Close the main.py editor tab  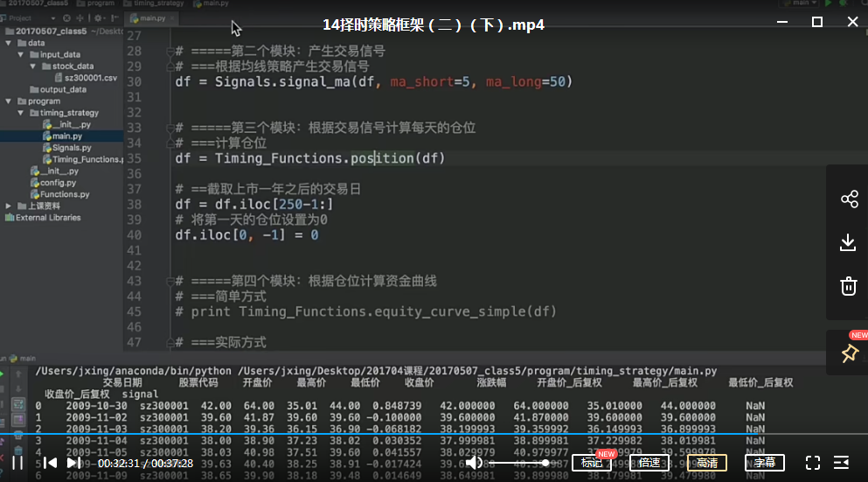tap(172, 18)
